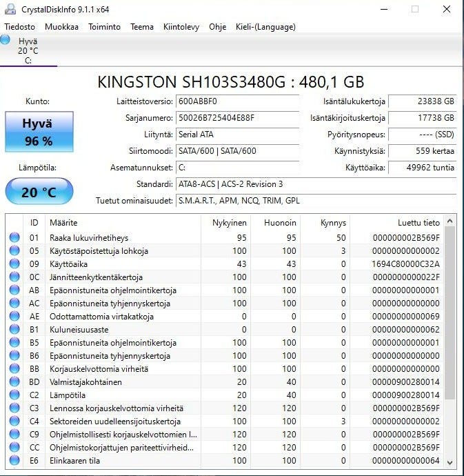Click the 20 °C temperature button
464x476 pixels.
click(39, 192)
